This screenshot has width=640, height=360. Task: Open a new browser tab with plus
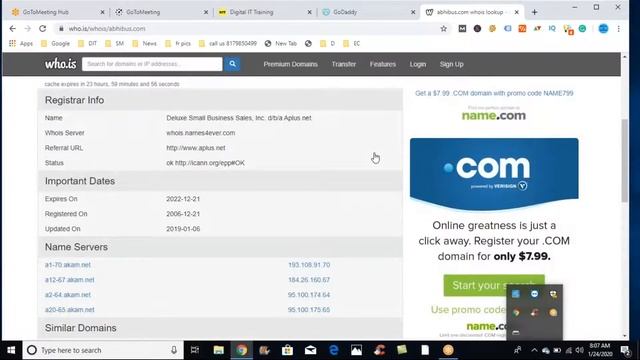tap(534, 12)
